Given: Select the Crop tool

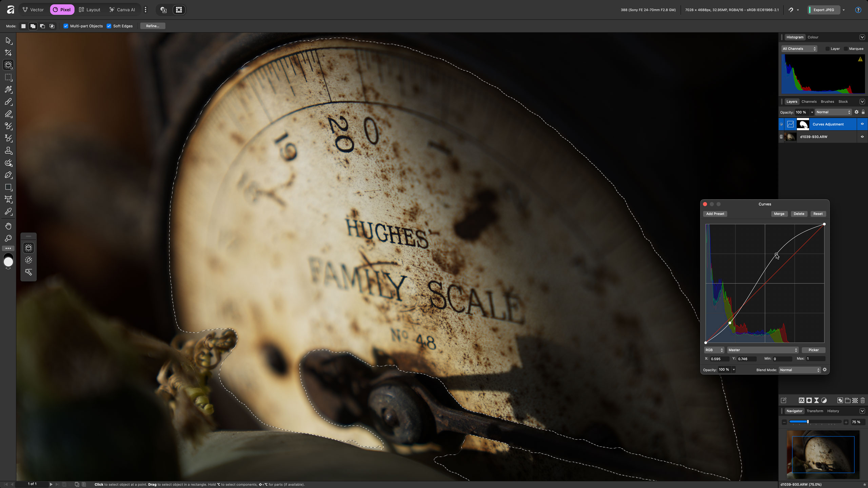Looking at the screenshot, I should pyautogui.click(x=8, y=53).
